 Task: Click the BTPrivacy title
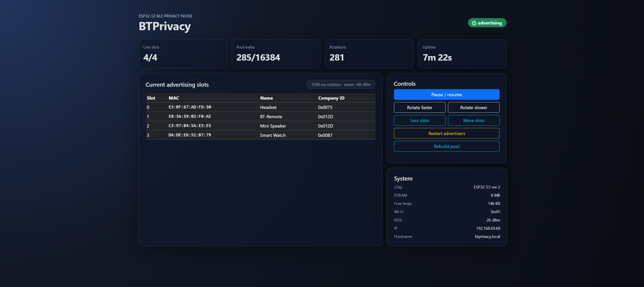click(164, 26)
